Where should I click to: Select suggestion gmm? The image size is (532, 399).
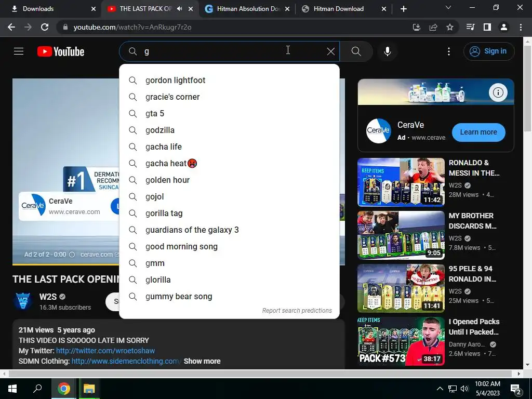point(229,263)
